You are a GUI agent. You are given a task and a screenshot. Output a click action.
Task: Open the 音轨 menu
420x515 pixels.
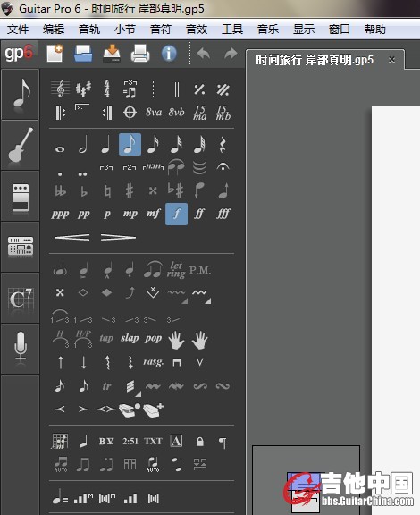pos(89,30)
